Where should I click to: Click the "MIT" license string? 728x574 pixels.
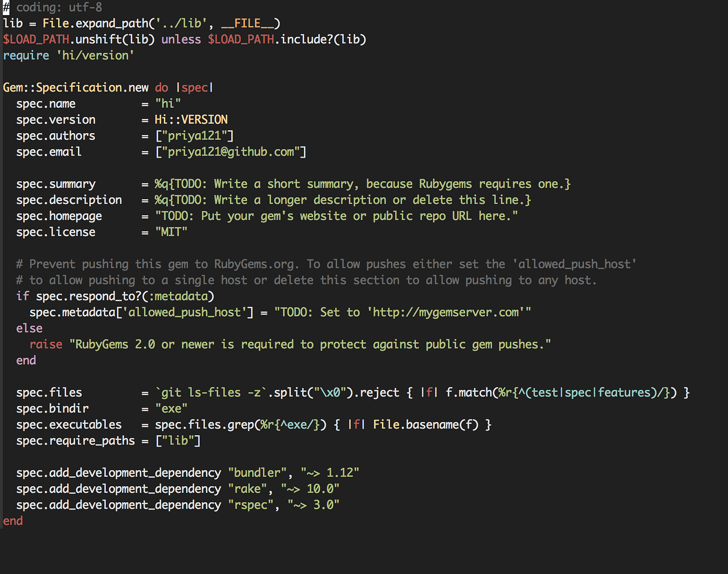click(171, 231)
